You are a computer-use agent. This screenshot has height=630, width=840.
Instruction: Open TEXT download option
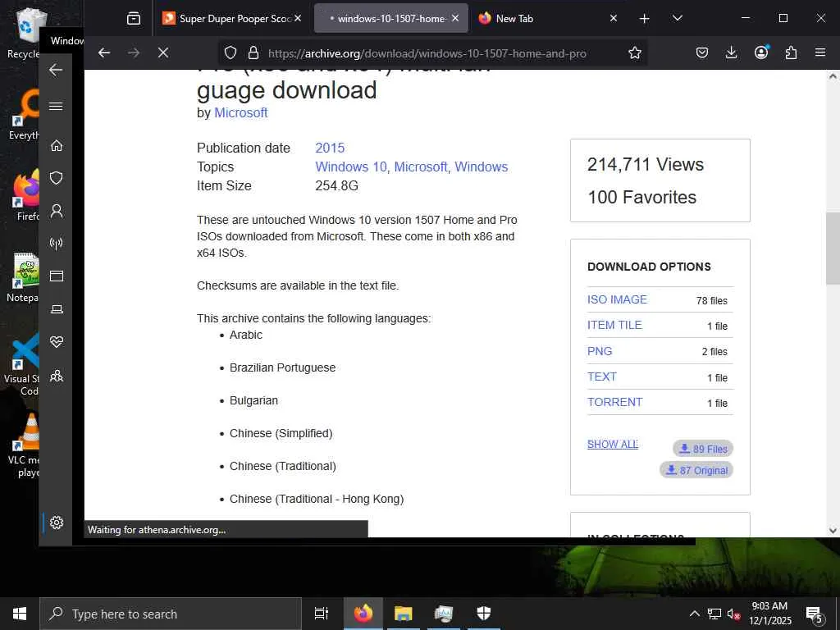601,377
